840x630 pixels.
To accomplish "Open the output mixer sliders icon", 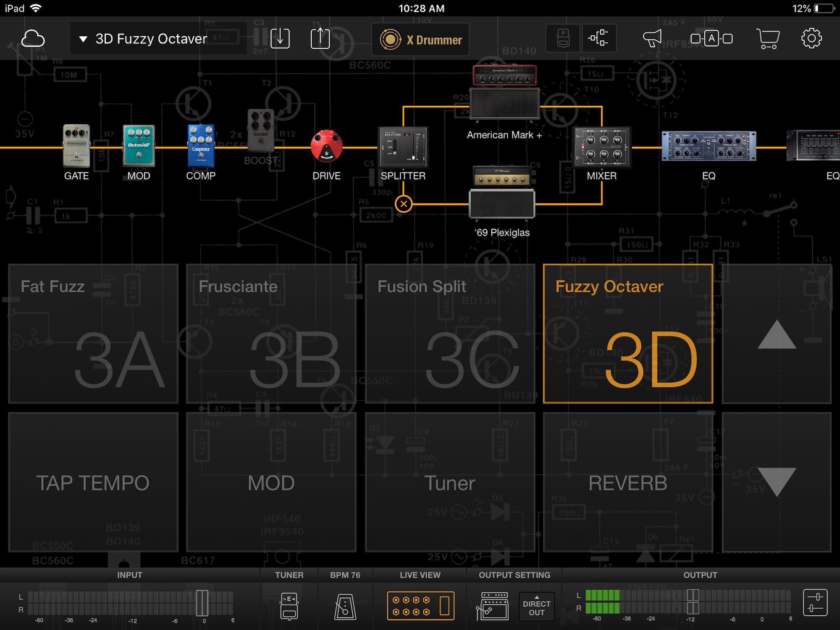I will pyautogui.click(x=815, y=603).
